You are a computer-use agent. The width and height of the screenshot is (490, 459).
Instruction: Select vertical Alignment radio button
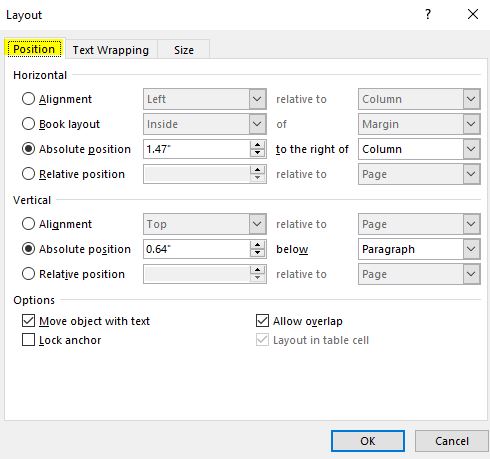[28, 224]
